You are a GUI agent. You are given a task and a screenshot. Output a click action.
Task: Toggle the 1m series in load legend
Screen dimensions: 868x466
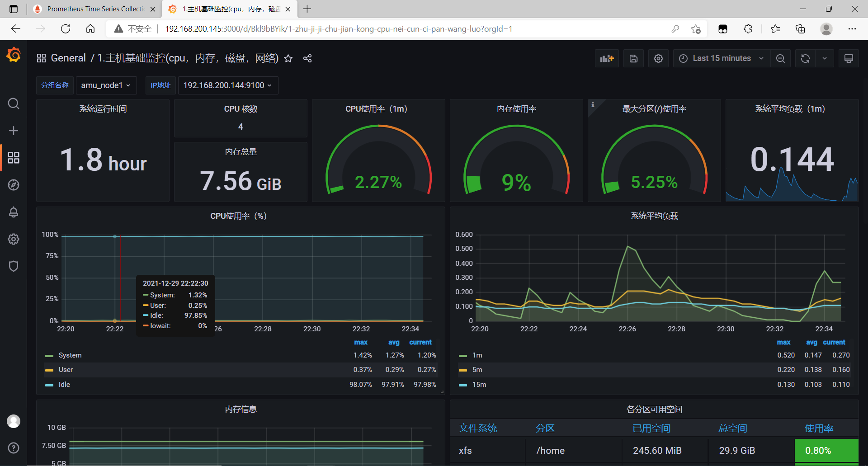tap(477, 355)
